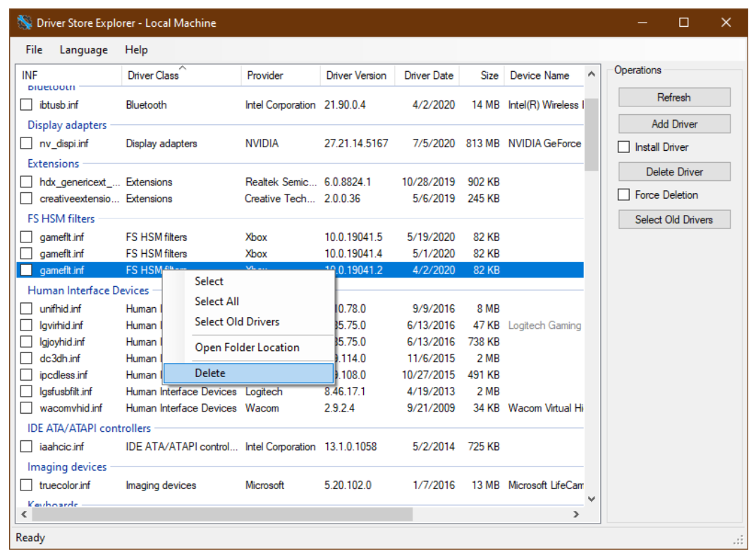Click the vertical scrollbar down arrow

(592, 499)
